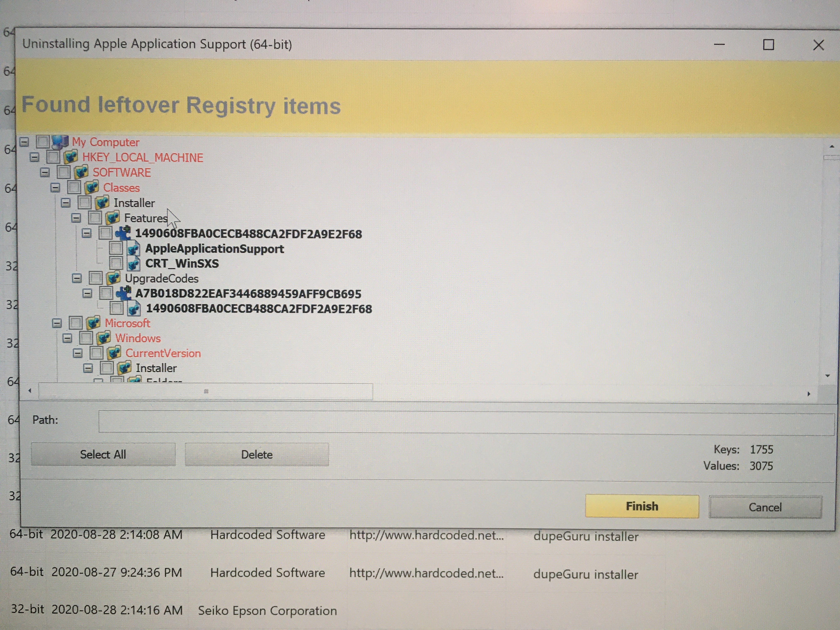The width and height of the screenshot is (840, 630).
Task: Collapse the CurrentVersion tree node
Action: (x=77, y=353)
